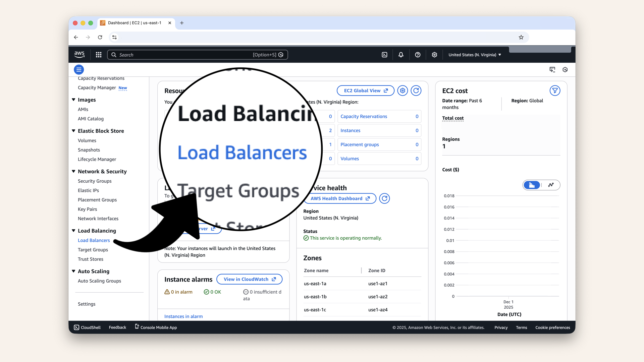Open account settings gear in top bar

click(x=434, y=55)
